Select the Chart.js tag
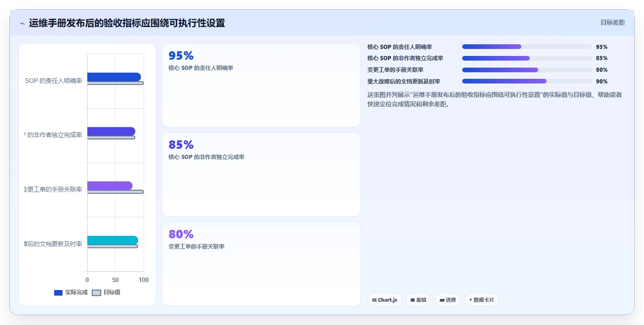 tap(385, 300)
